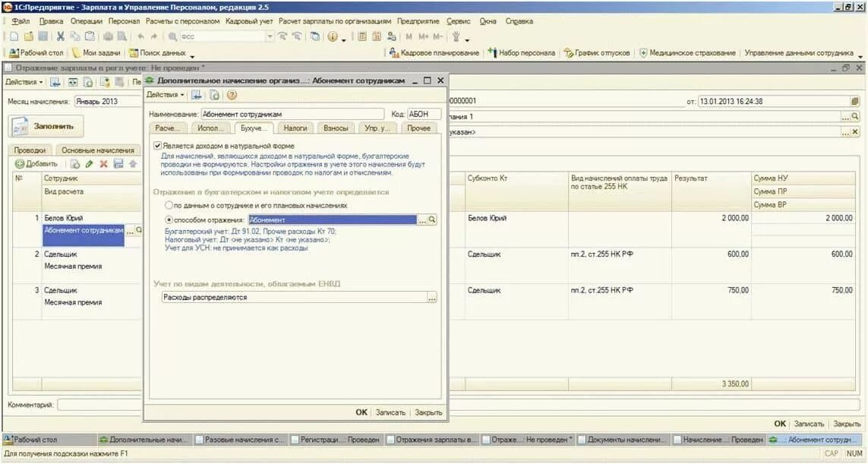The height and width of the screenshot is (464, 868).
Task: Open the Файл menu
Action: coord(21,21)
